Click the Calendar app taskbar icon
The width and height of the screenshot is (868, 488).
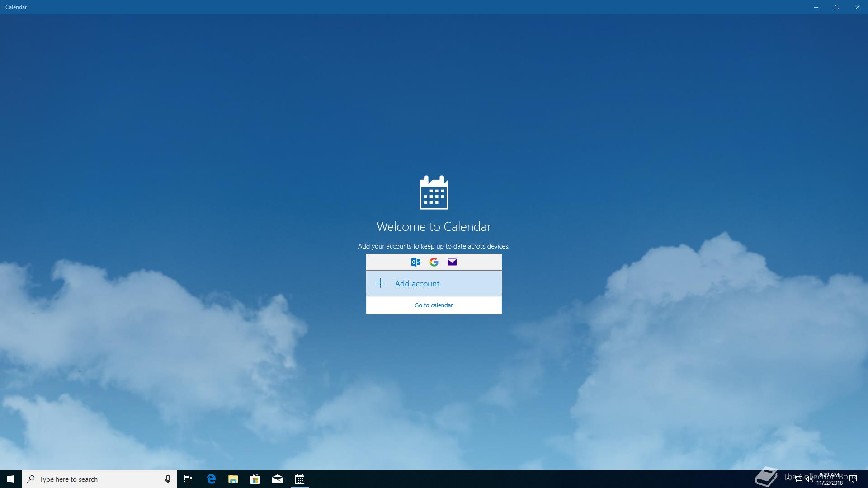(300, 479)
